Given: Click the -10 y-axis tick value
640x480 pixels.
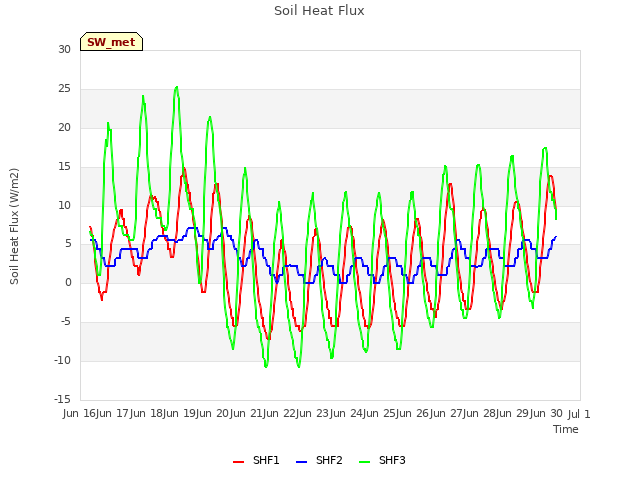Looking at the screenshot, I should pyautogui.click(x=62, y=360).
